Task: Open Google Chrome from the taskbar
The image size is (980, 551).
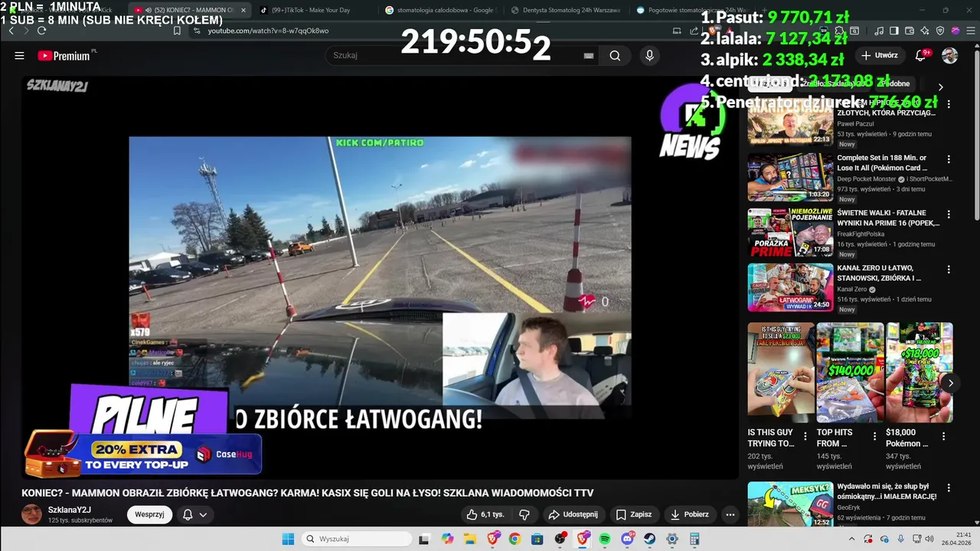Action: (x=514, y=539)
